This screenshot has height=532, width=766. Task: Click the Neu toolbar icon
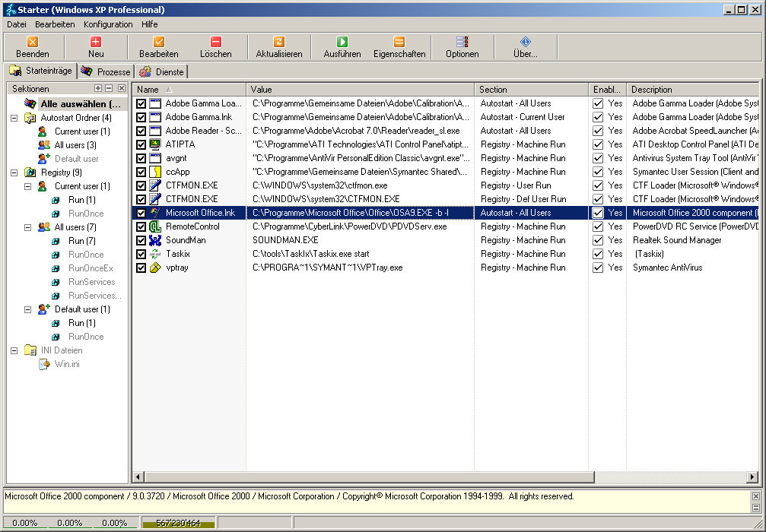(96, 42)
